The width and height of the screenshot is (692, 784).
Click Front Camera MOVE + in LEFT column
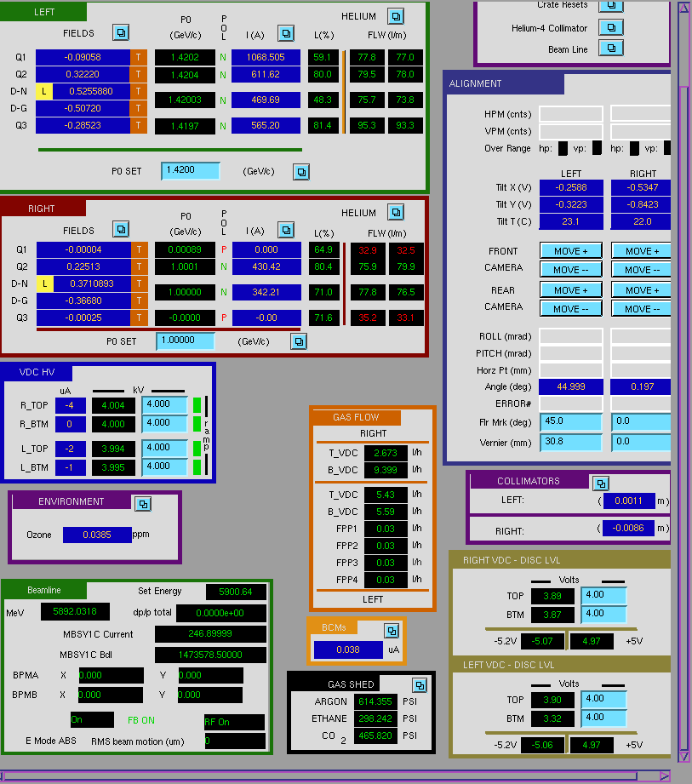tap(571, 251)
